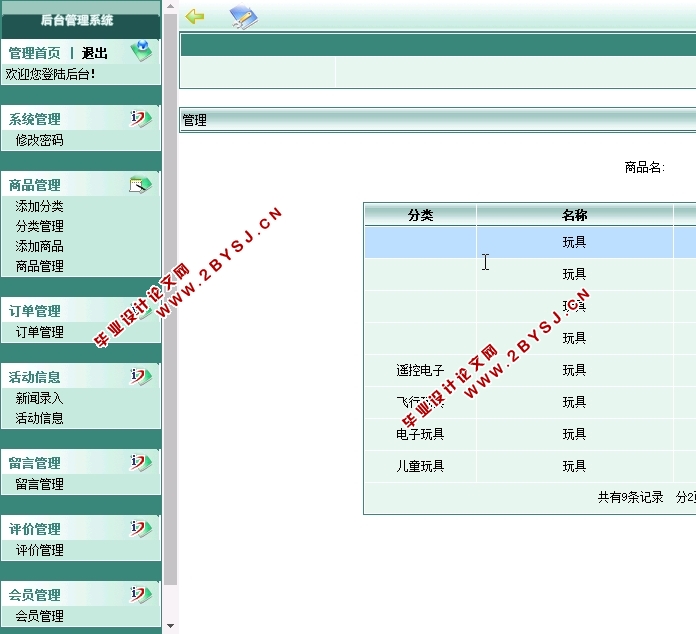Click the icon beside 评价管理 header
The image size is (696, 634).
[141, 528]
